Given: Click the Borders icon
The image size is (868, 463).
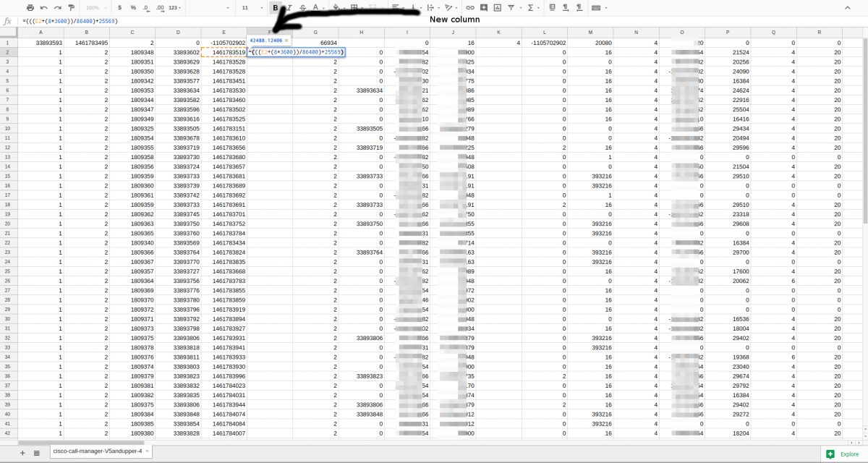Looking at the screenshot, I should [354, 7].
